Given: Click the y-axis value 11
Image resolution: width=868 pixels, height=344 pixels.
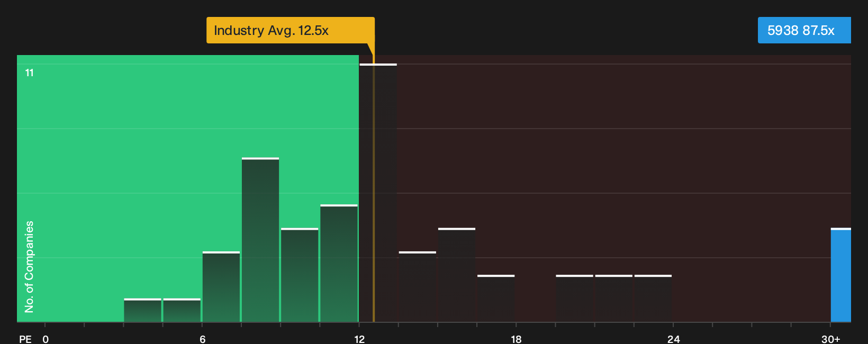Looking at the screenshot, I should (30, 73).
